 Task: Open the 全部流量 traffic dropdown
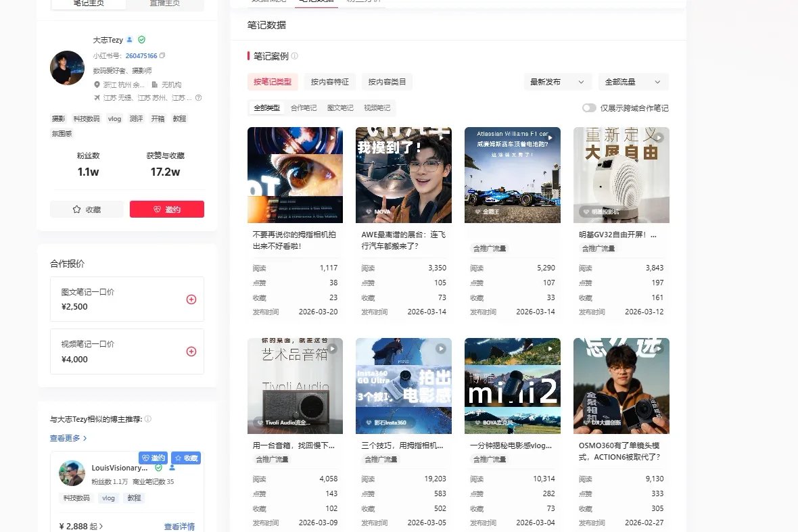pyautogui.click(x=632, y=82)
